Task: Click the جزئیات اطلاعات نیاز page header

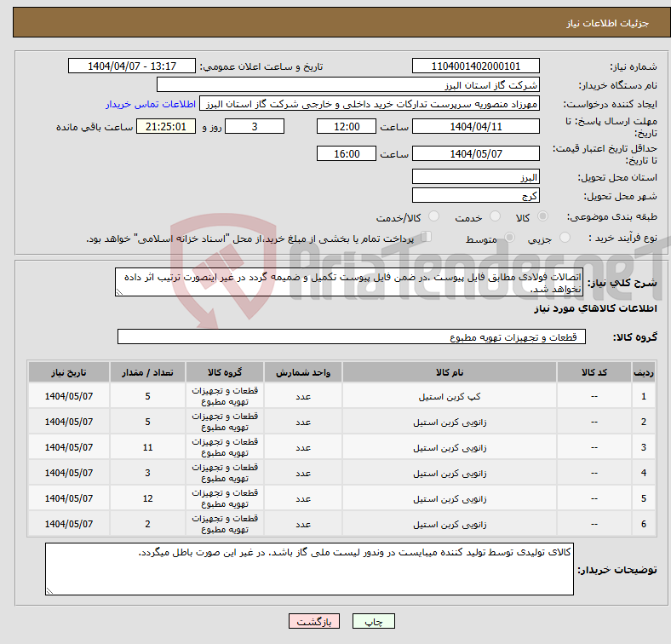Action: click(x=608, y=23)
